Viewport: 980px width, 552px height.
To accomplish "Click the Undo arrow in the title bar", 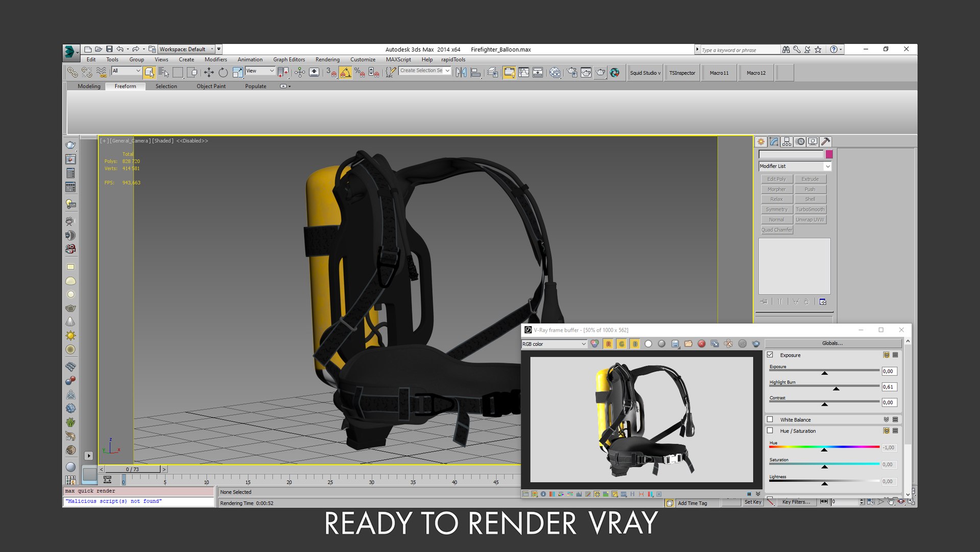I will (x=120, y=49).
